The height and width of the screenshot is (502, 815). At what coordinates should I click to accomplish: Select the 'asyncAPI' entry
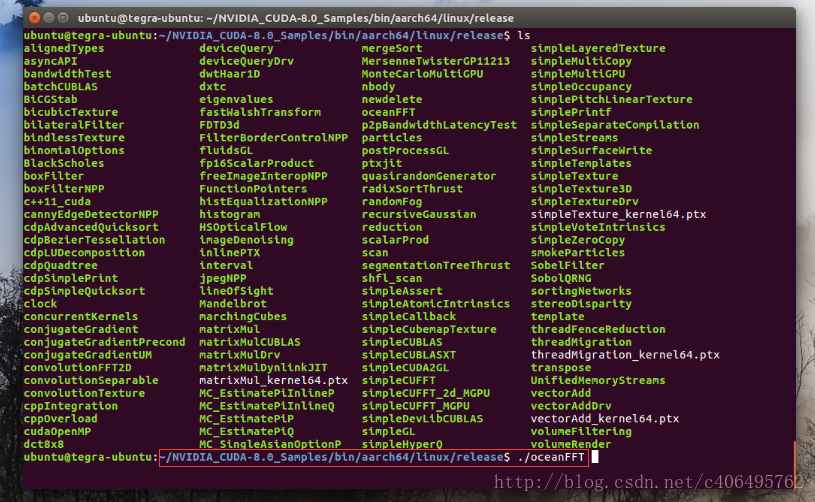click(50, 61)
